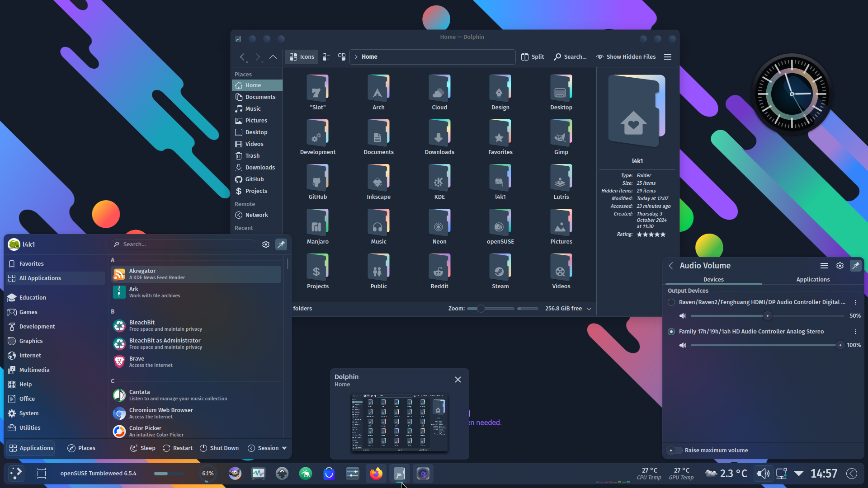
Task: Open Trash in Places sidebar
Action: click(257, 156)
